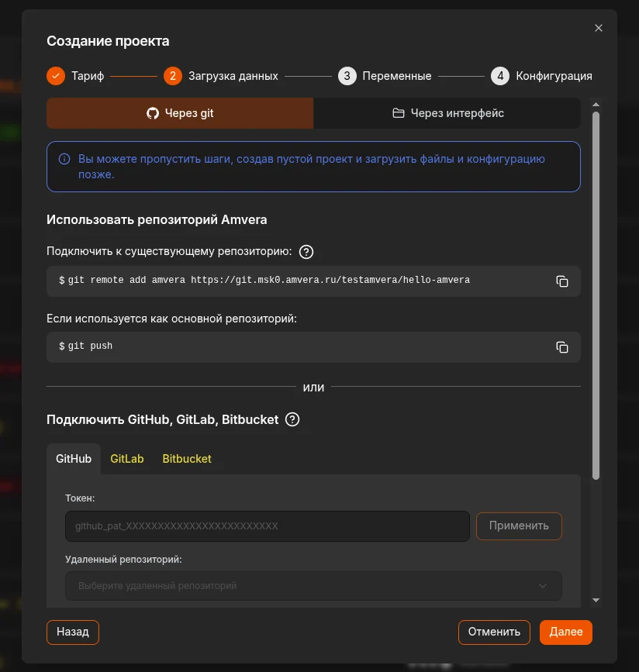The height and width of the screenshot is (672, 639).
Task: Click the git remote add amvera command text
Action: [268, 280]
